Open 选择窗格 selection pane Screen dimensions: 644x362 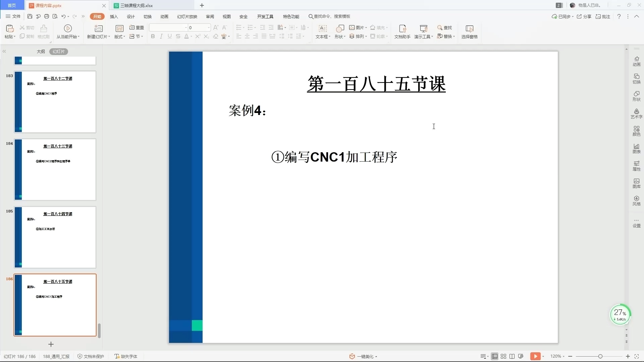(469, 32)
